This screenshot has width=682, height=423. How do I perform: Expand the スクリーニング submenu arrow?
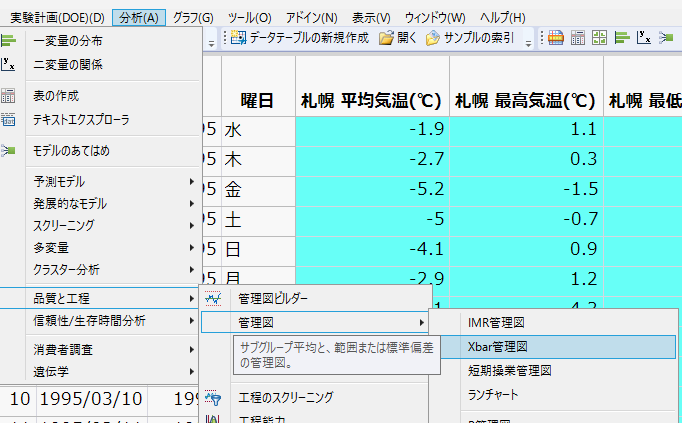191,225
